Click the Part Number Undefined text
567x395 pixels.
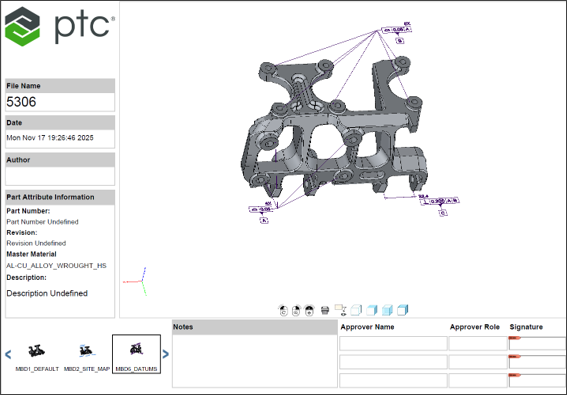click(42, 222)
